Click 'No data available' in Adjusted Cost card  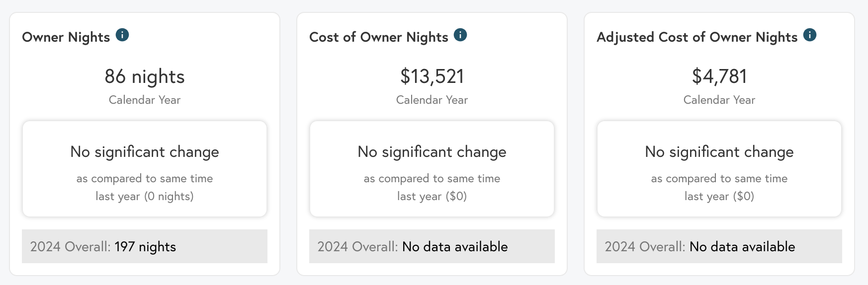742,247
